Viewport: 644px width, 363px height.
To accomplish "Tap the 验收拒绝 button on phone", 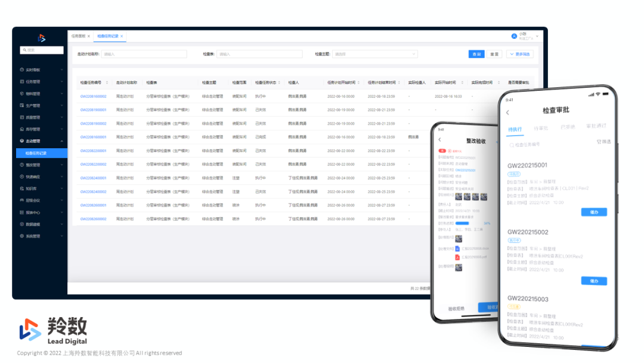I will [456, 308].
